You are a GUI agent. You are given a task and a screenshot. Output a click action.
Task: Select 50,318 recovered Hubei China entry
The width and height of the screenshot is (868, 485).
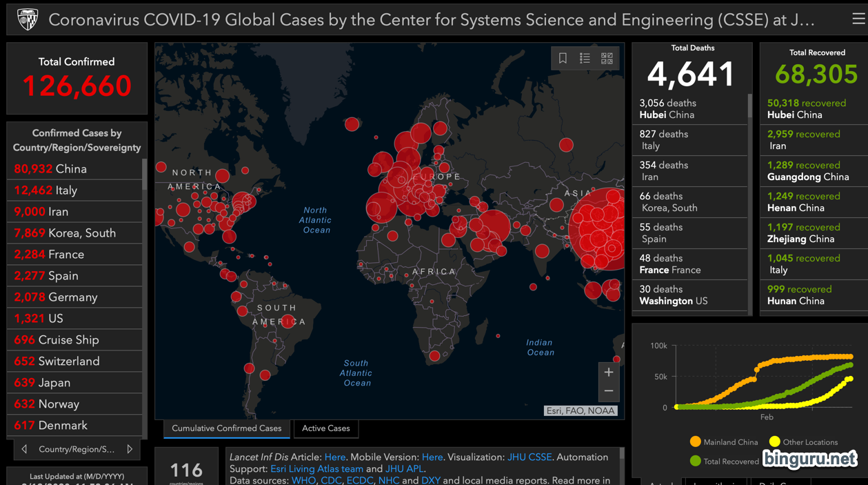(x=814, y=109)
